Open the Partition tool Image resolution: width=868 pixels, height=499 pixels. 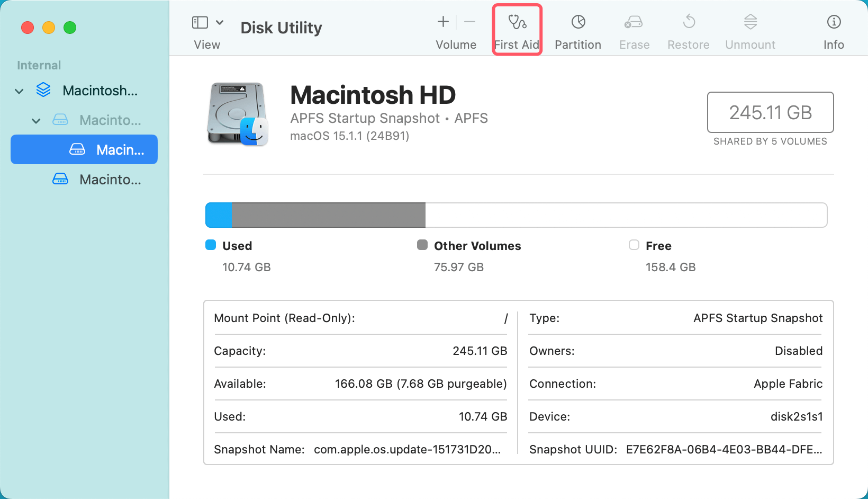tap(577, 29)
